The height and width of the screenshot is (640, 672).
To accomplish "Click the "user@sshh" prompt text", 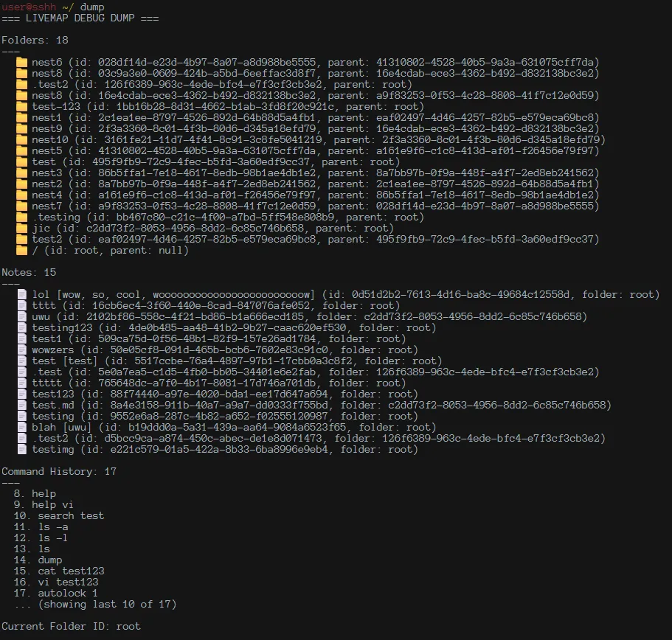I will point(26,7).
